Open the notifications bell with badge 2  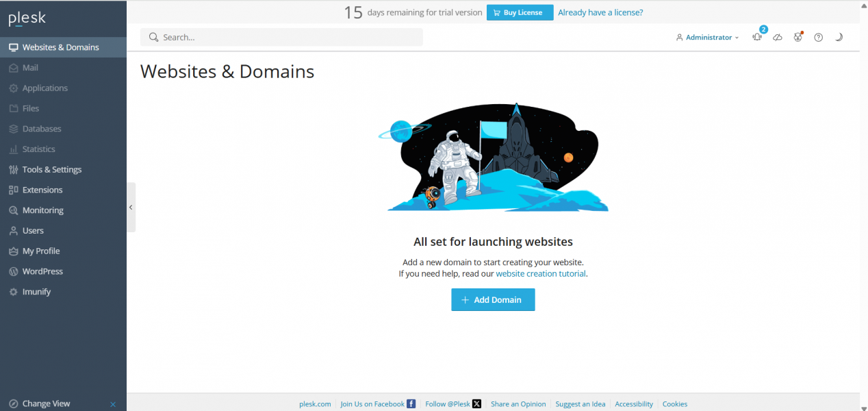coord(757,37)
